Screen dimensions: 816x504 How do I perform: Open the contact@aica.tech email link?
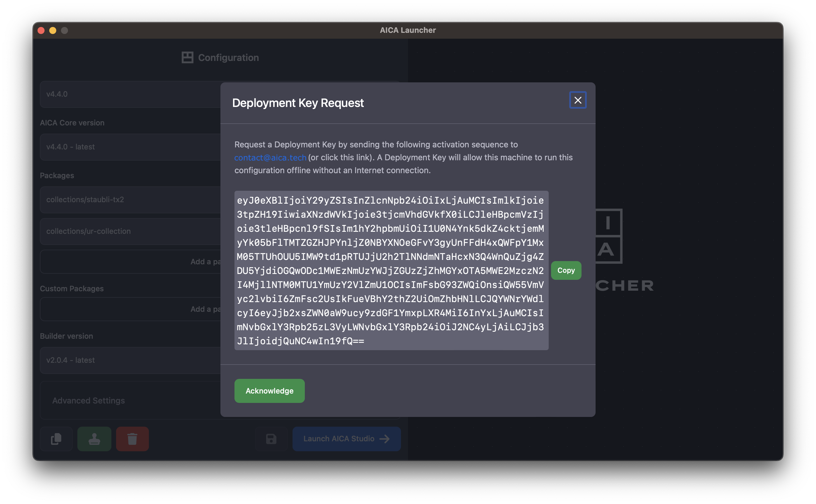click(270, 157)
